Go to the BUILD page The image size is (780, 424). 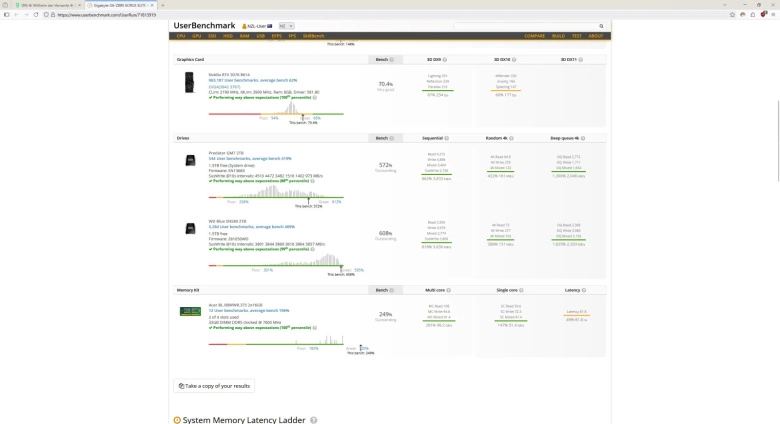pos(558,36)
